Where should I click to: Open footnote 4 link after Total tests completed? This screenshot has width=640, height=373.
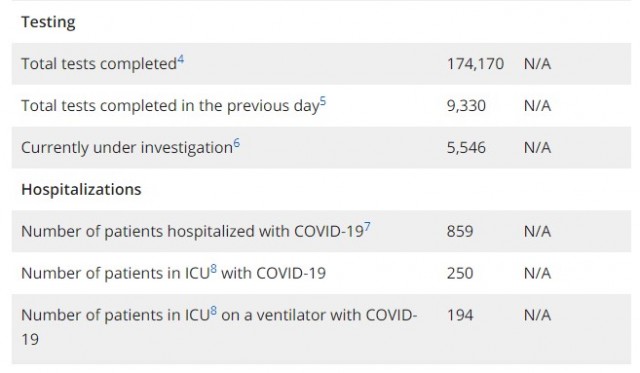[x=180, y=60]
